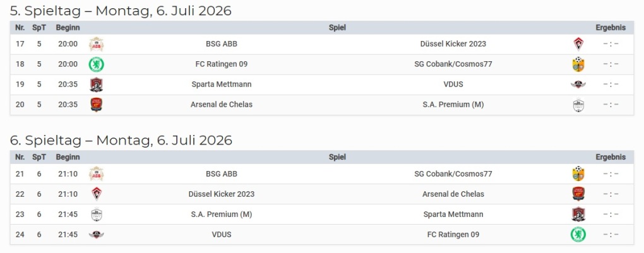
Task: Open Arsenal de Chelas team in match 22
Action: coord(453,194)
